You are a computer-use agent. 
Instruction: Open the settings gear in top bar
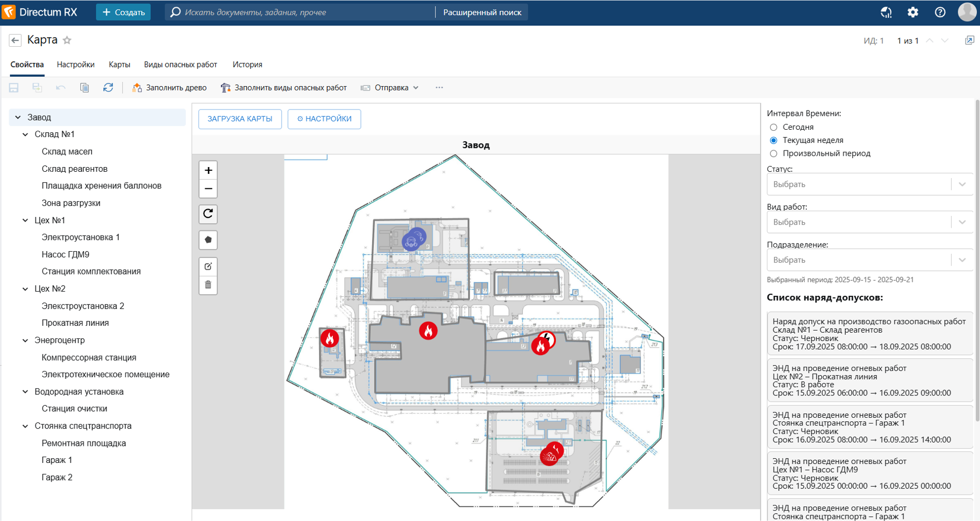click(x=913, y=12)
